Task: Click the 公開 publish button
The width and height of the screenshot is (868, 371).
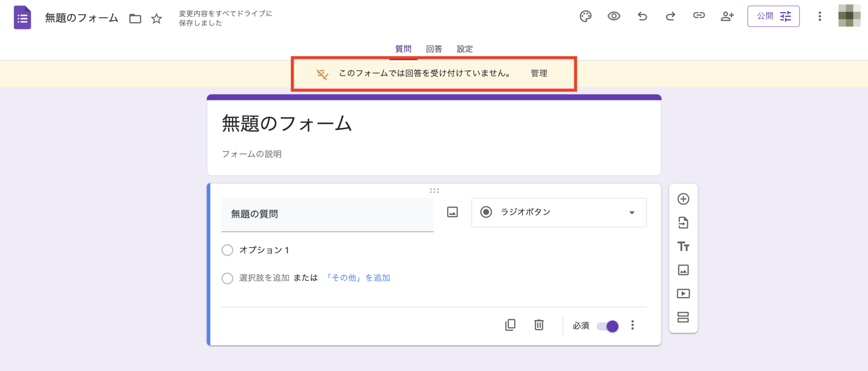Action: (773, 16)
